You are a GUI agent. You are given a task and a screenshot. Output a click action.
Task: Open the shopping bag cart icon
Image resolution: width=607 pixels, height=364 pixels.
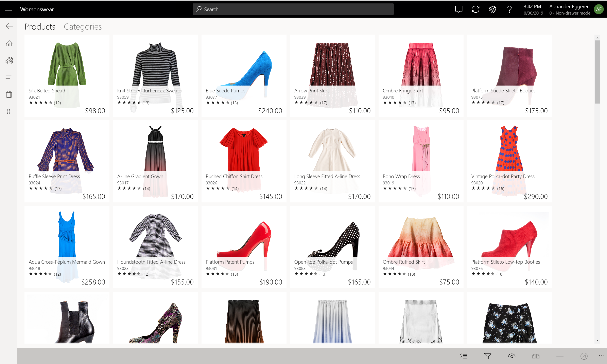(9, 94)
